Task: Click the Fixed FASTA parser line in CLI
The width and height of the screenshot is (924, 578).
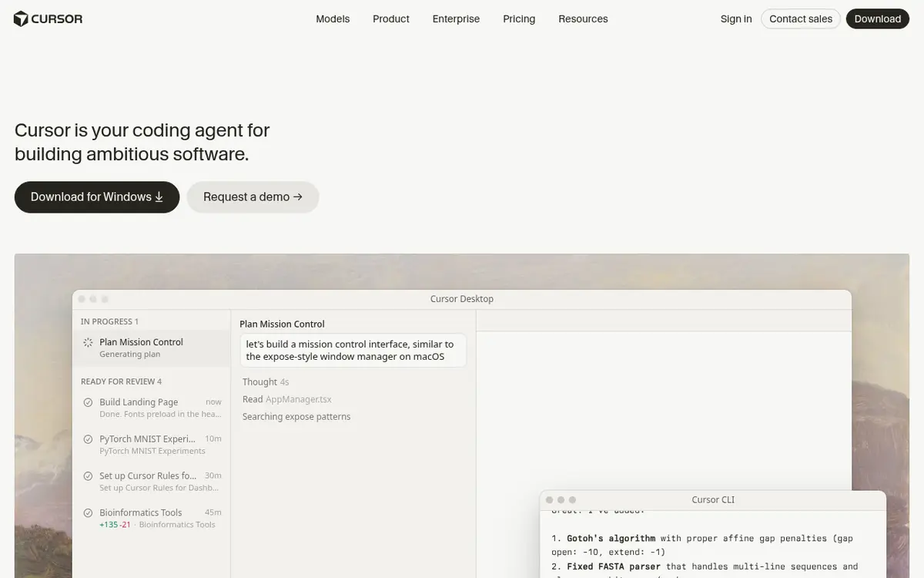Action: tap(705, 566)
